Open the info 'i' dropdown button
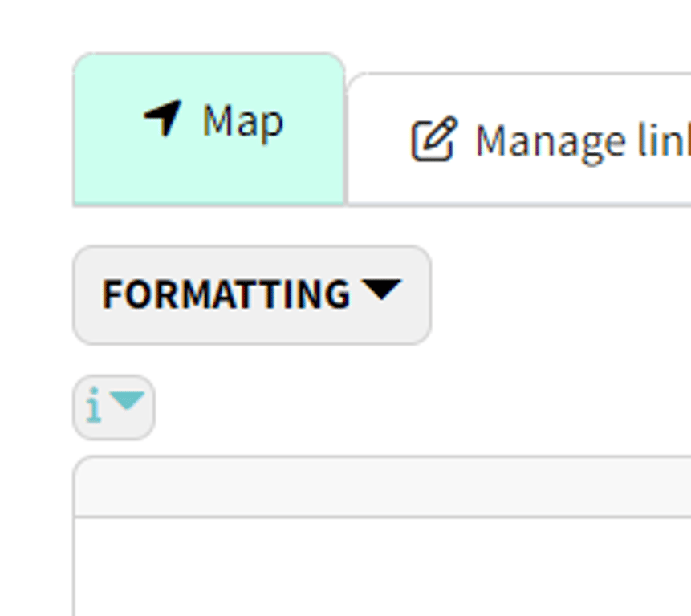This screenshot has width=691, height=616. coord(113,407)
